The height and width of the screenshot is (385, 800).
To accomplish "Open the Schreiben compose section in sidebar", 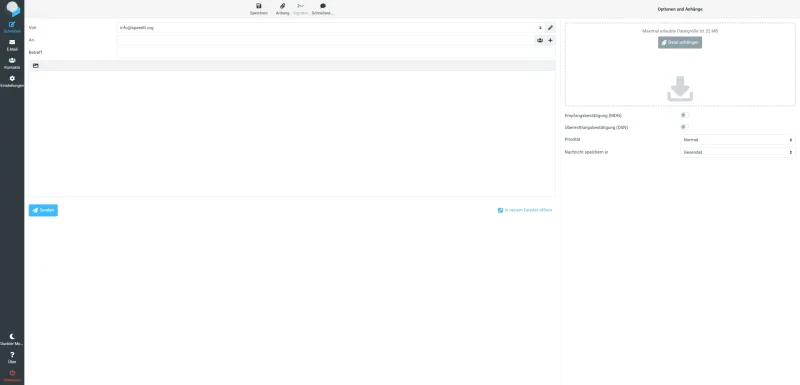I will [x=12, y=27].
